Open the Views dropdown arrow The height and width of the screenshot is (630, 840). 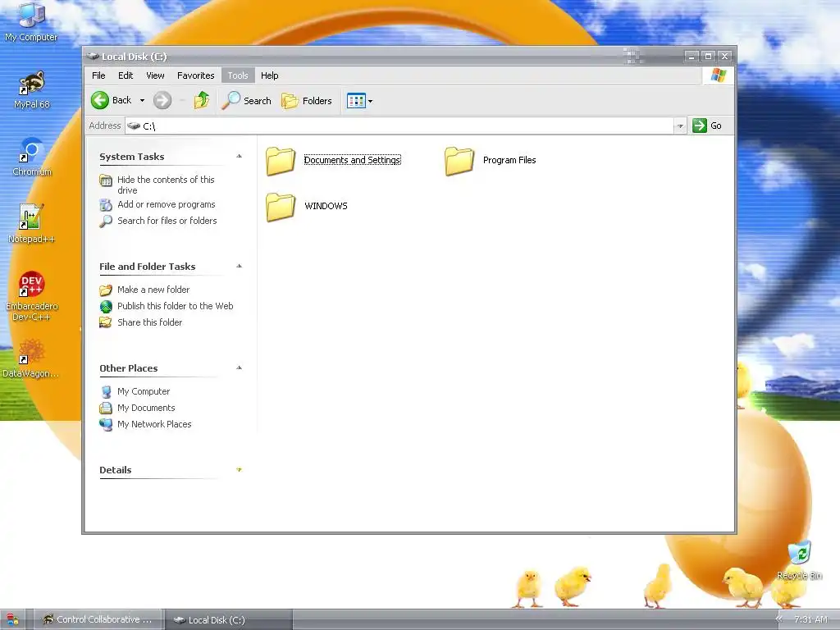370,101
